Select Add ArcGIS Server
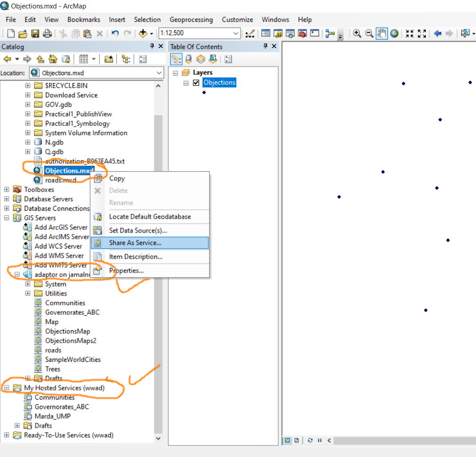 61,228
